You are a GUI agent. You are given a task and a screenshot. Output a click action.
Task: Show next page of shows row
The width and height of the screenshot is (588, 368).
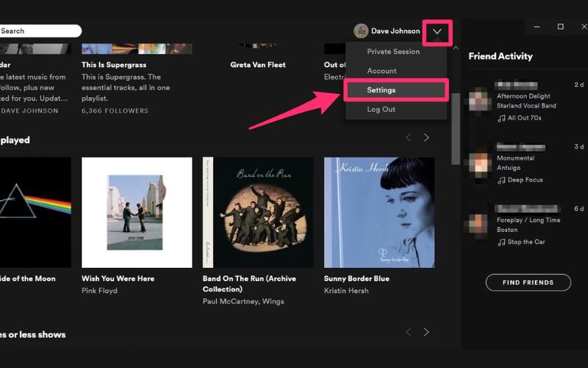click(x=426, y=332)
